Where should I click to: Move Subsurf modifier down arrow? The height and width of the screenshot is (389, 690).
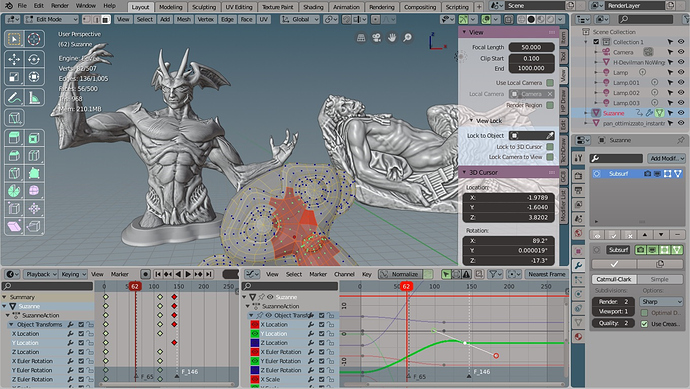[x=661, y=235]
